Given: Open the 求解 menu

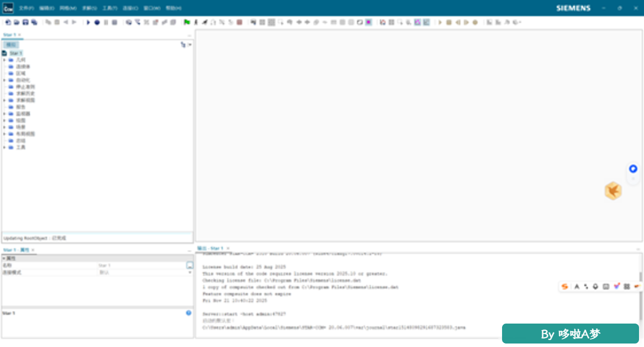Looking at the screenshot, I should point(90,8).
